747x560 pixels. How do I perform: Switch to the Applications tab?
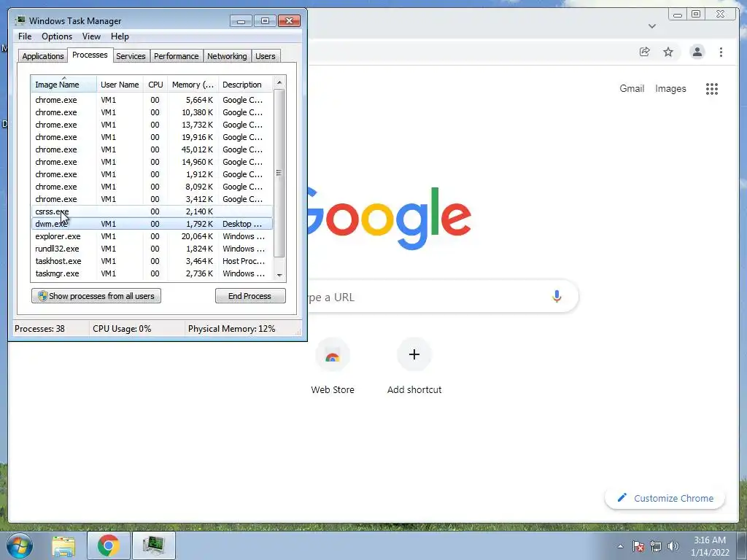[x=43, y=56]
